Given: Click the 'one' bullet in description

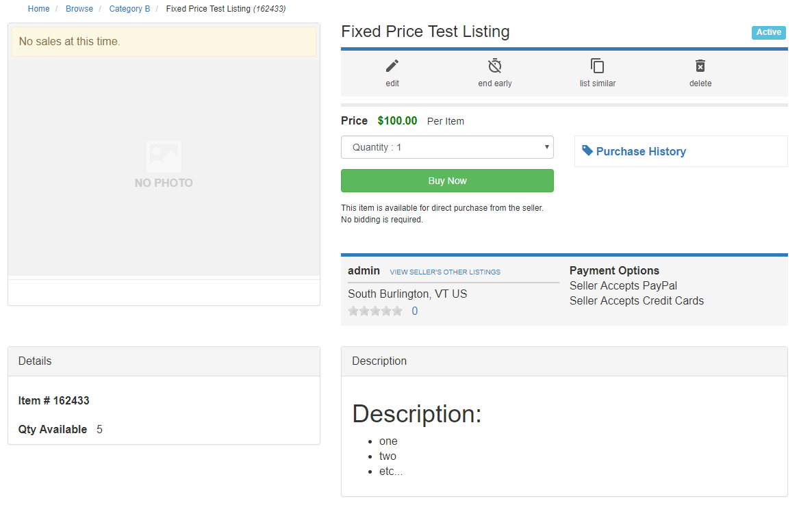Looking at the screenshot, I should click(388, 441).
